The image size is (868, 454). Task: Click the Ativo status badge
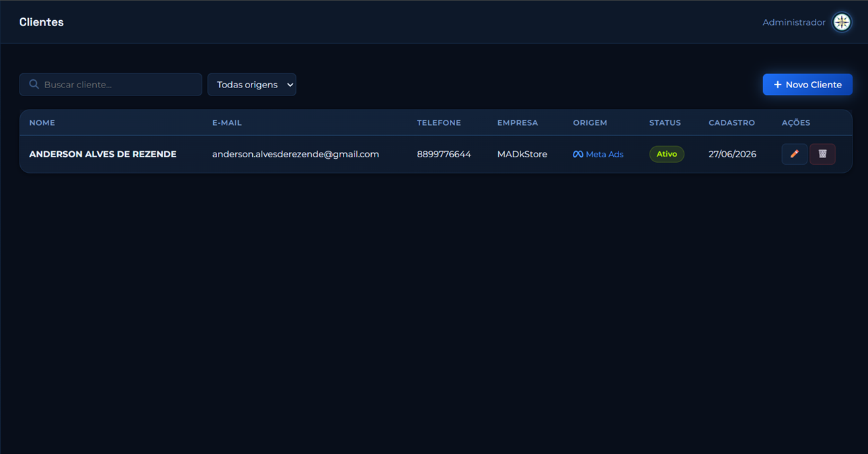pos(666,154)
